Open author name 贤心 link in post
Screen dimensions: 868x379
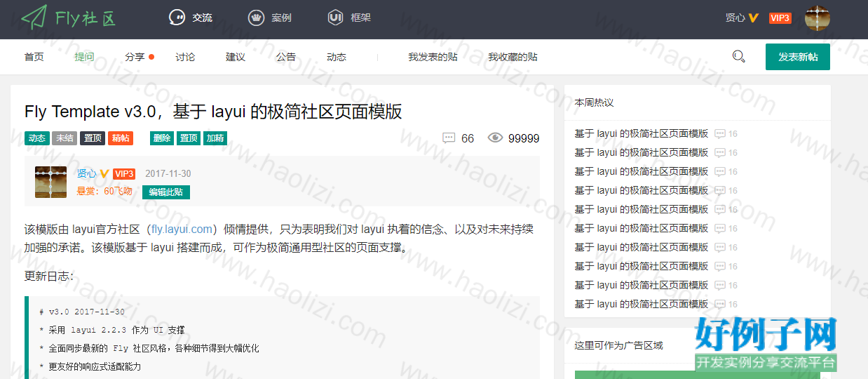pos(87,173)
